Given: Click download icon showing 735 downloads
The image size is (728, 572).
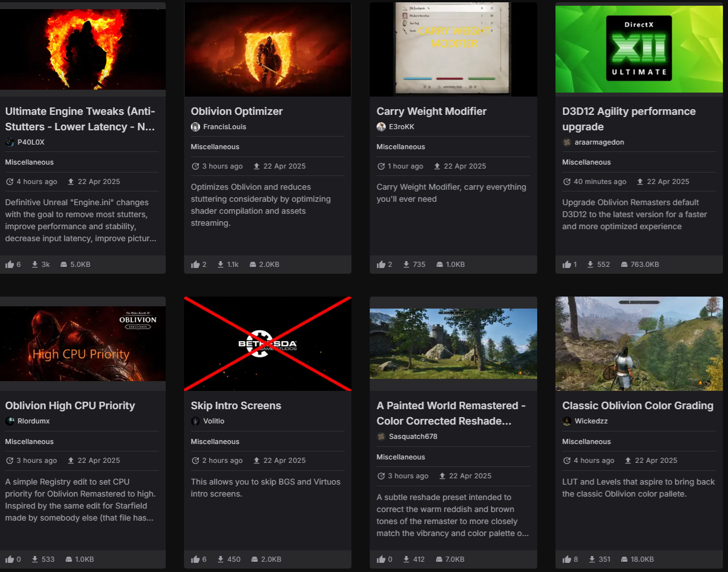Looking at the screenshot, I should pos(406,265).
